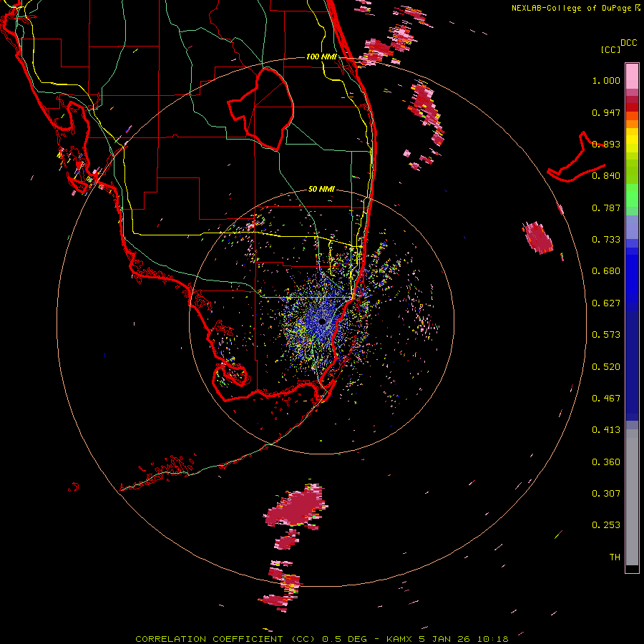Click the CORRELATION COEFFICIENT (CC) title text
The image size is (644, 644).
coord(225,639)
